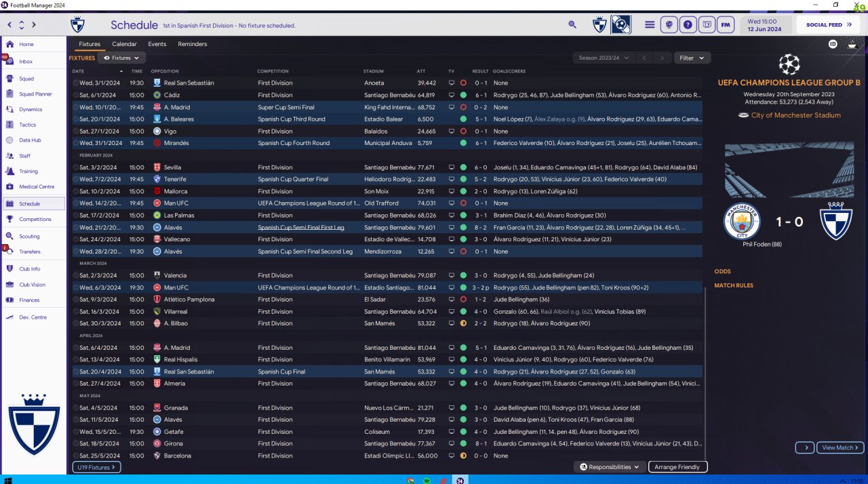
Task: Open the U19 Fixtures button
Action: tap(96, 467)
